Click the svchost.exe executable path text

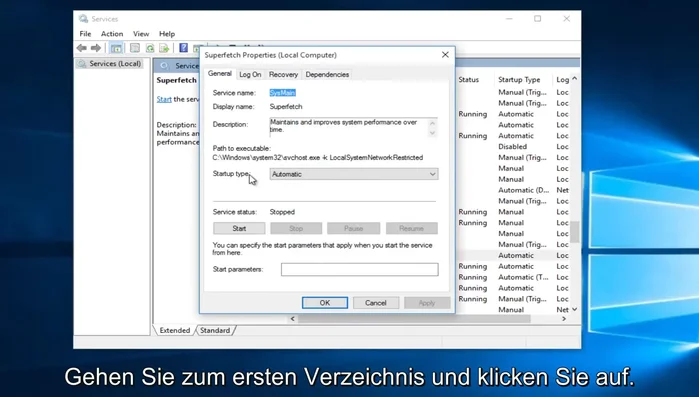click(x=318, y=158)
